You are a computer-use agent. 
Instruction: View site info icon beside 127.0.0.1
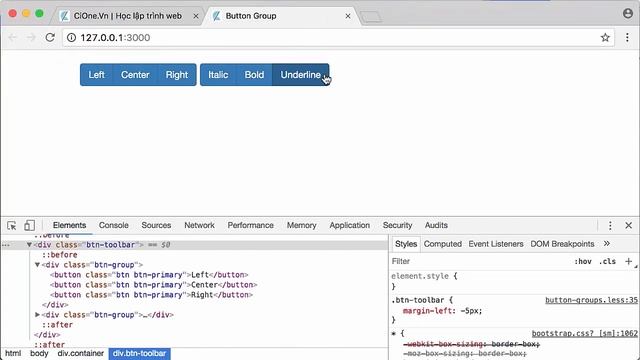pyautogui.click(x=71, y=38)
